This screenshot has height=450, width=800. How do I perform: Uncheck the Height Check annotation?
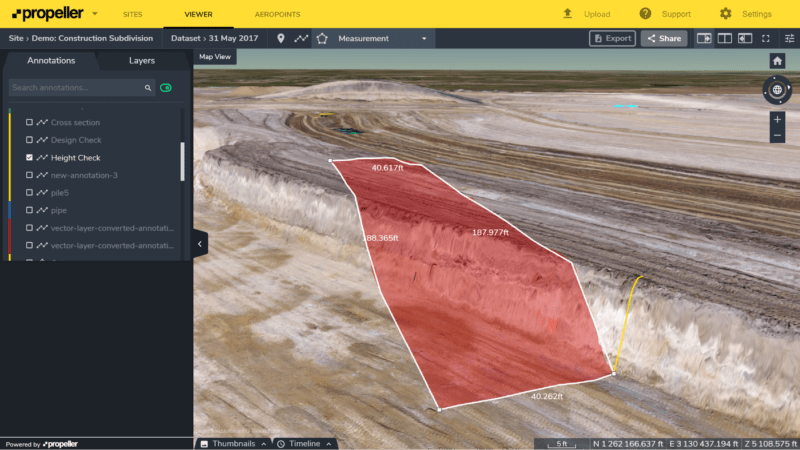(x=30, y=158)
